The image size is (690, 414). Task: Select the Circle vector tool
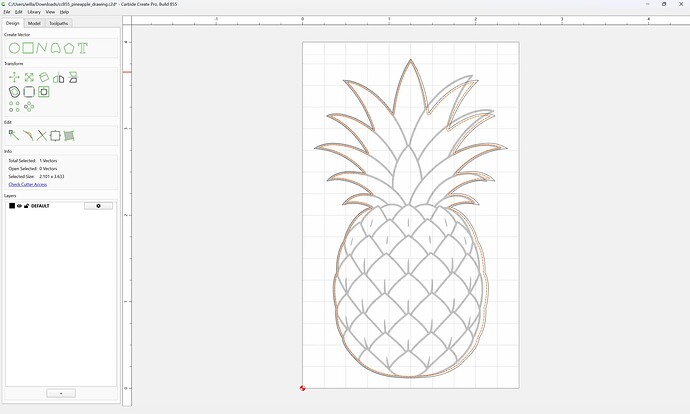pyautogui.click(x=14, y=48)
